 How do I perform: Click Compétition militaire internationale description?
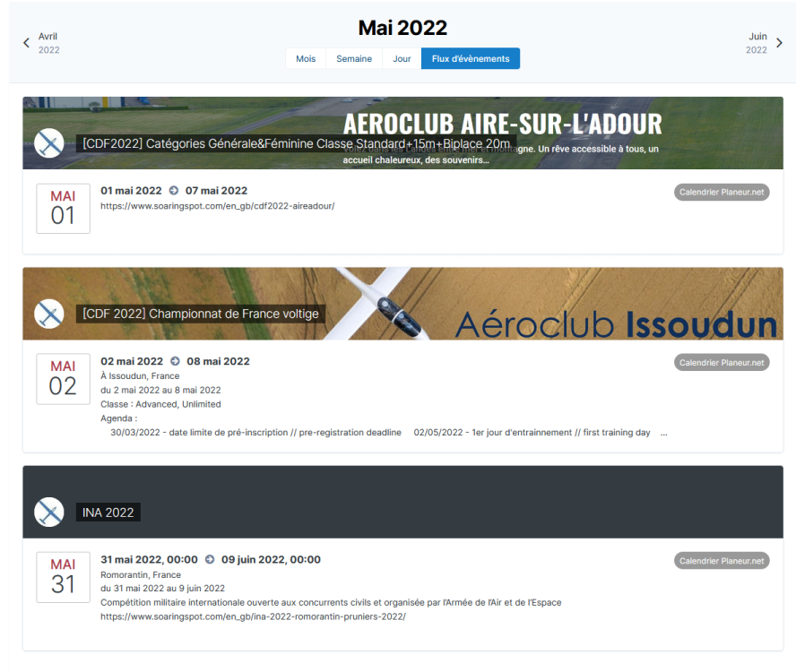point(331,602)
